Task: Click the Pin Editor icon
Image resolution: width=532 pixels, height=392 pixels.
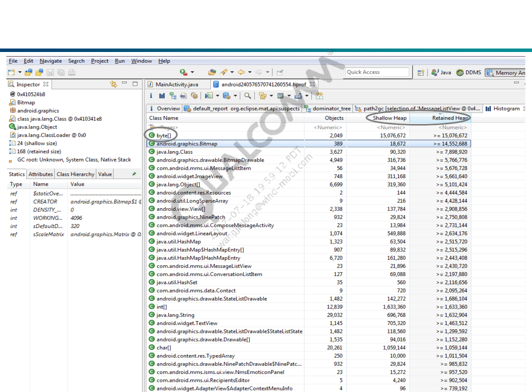Action: pos(280,72)
